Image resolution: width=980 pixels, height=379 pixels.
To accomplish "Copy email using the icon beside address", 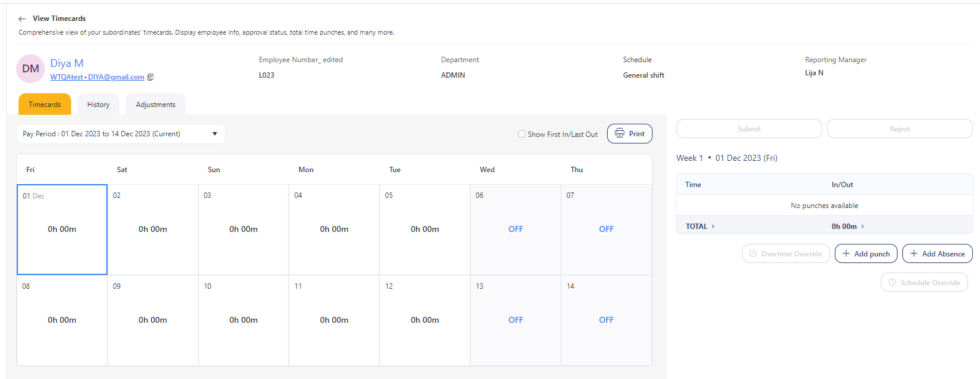I will click(151, 77).
